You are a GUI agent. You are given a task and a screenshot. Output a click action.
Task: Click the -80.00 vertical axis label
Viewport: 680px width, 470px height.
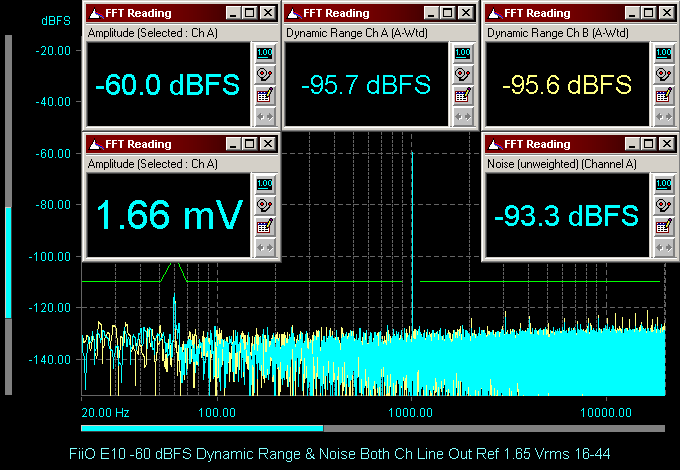pos(53,205)
